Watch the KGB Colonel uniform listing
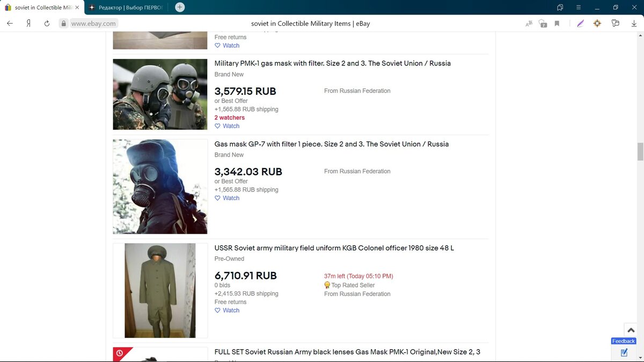644x362 pixels. click(227, 310)
